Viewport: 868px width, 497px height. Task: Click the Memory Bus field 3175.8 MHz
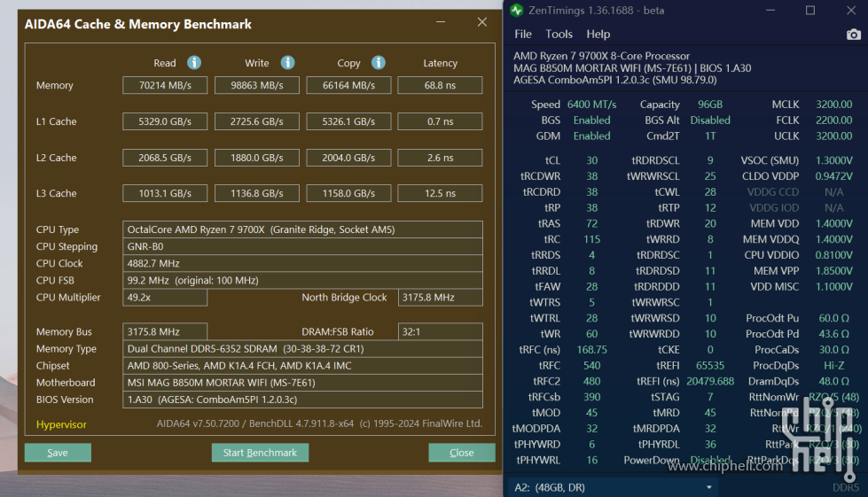click(165, 331)
